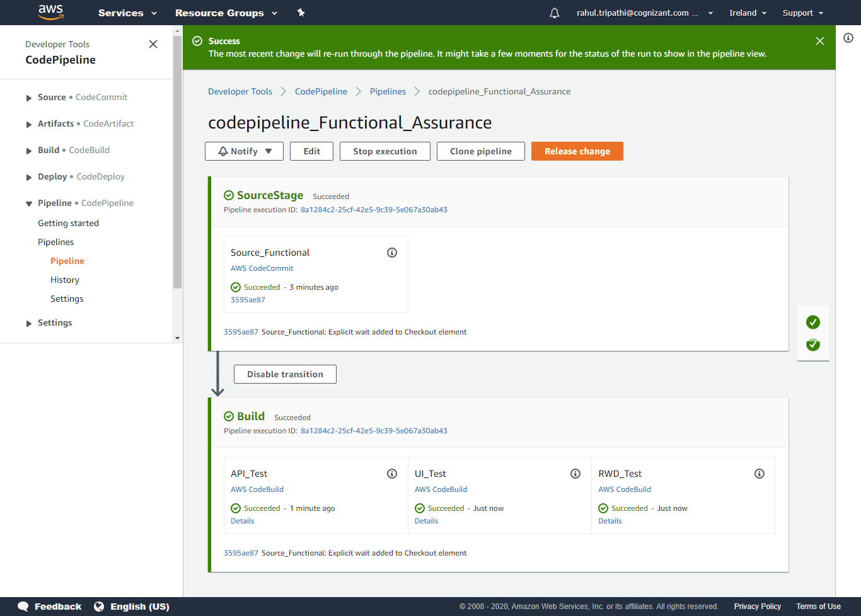Click Stop execution button
861x616 pixels.
click(x=385, y=151)
